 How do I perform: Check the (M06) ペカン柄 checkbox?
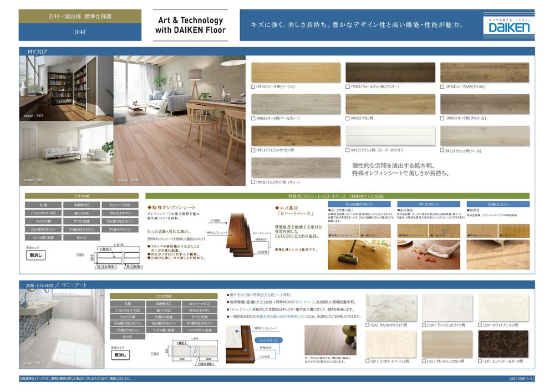(x=348, y=118)
